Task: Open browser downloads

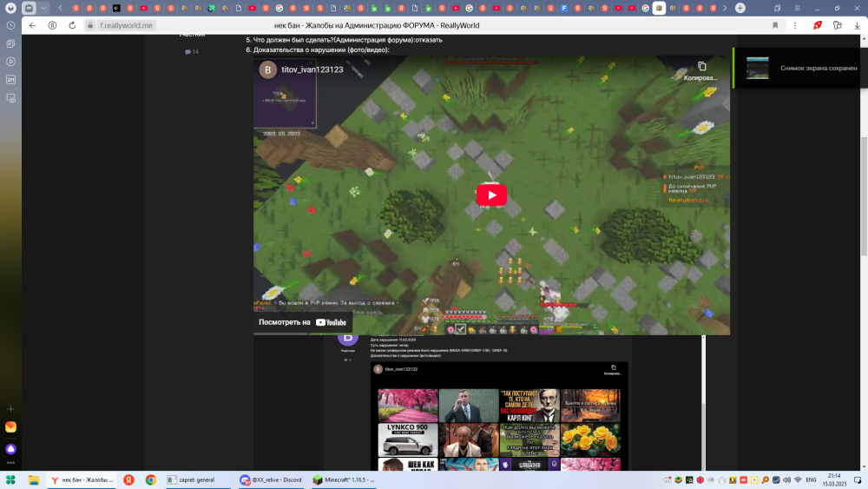Action: (x=857, y=25)
